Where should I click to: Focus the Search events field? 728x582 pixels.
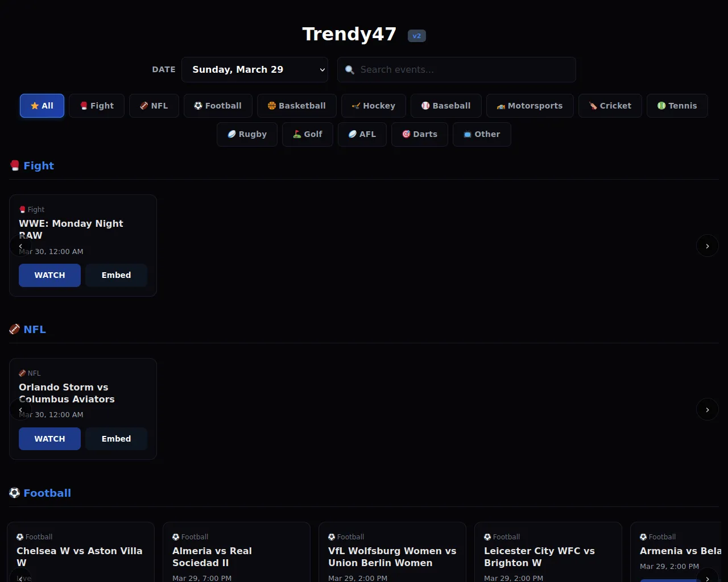tap(457, 69)
